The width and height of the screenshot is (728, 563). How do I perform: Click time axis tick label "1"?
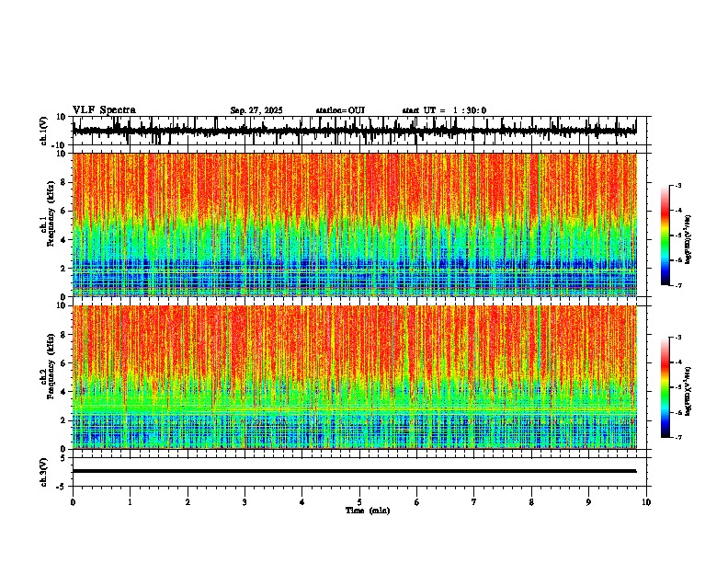(130, 502)
